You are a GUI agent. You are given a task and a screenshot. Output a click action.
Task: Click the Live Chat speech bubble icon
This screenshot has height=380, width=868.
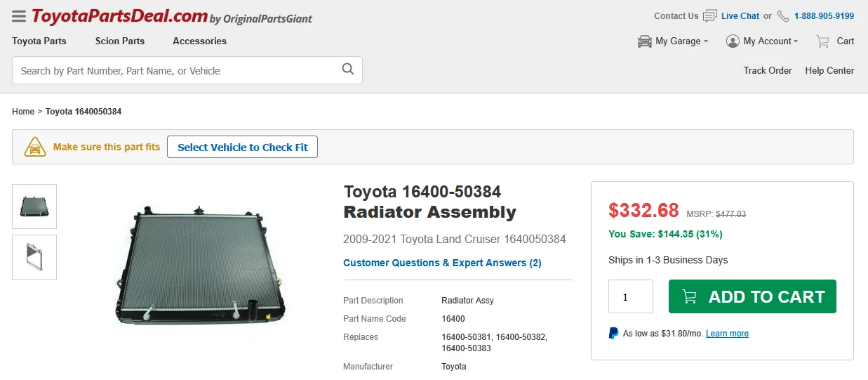710,16
